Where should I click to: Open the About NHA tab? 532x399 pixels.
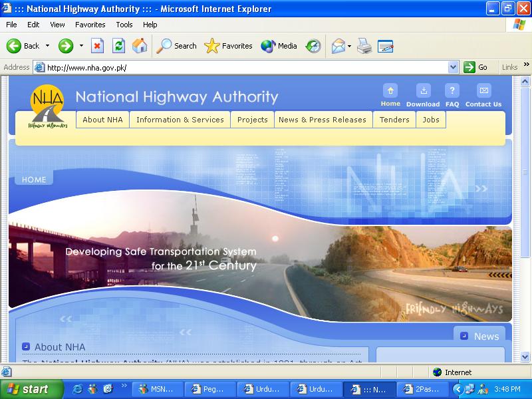click(102, 120)
